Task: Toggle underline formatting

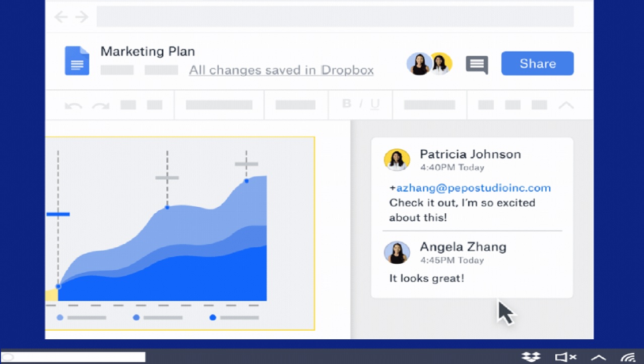Action: tap(375, 104)
